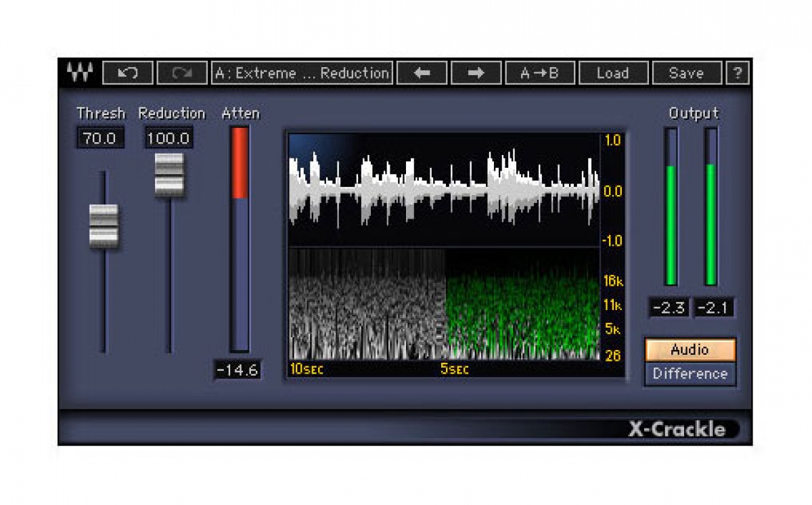Click the left Output level meter

coord(671,206)
